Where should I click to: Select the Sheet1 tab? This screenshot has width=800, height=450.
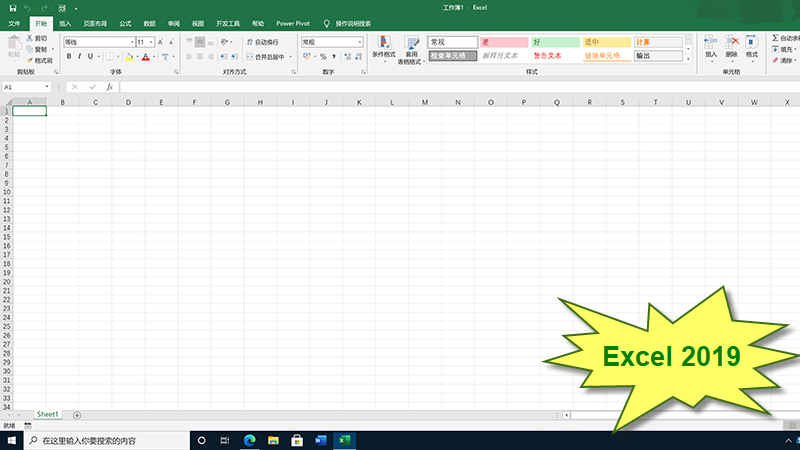[x=47, y=415]
